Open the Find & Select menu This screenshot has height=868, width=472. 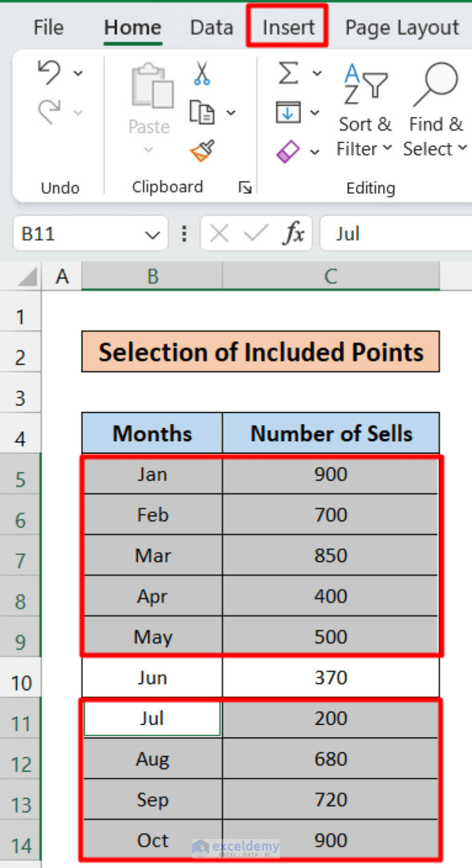coord(436,111)
